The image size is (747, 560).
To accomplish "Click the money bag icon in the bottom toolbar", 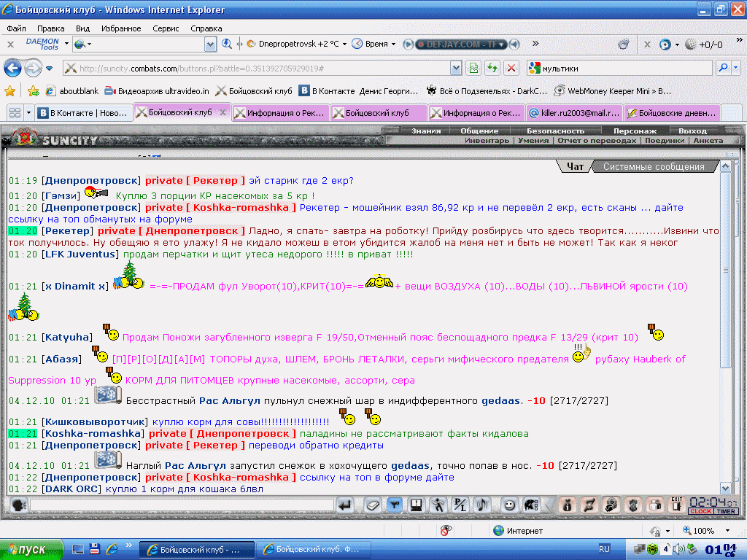I will coord(567,505).
